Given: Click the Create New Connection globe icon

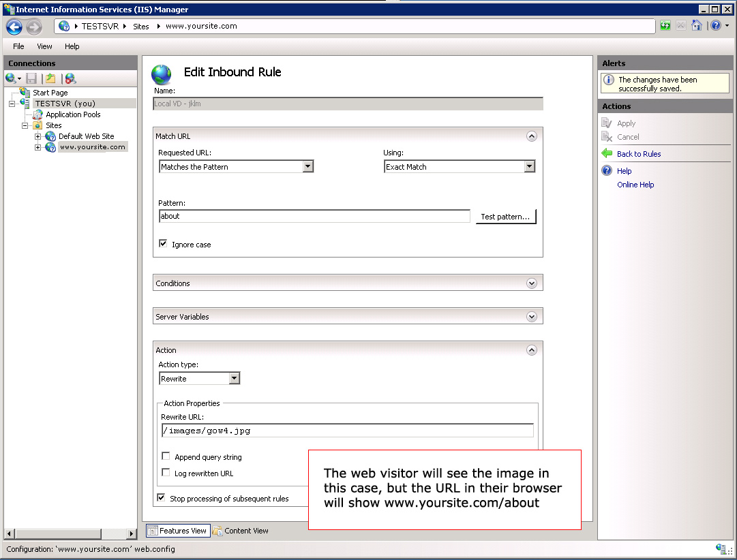Looking at the screenshot, I should pyautogui.click(x=10, y=78).
